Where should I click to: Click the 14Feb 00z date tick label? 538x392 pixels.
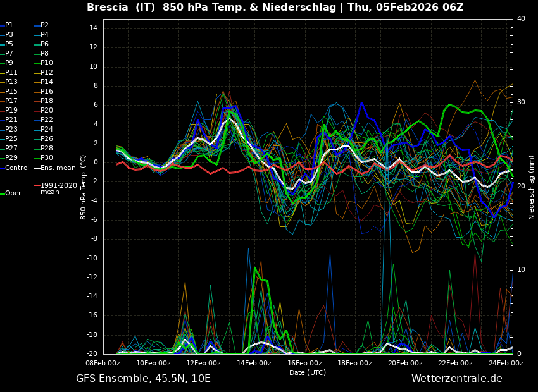(x=254, y=364)
